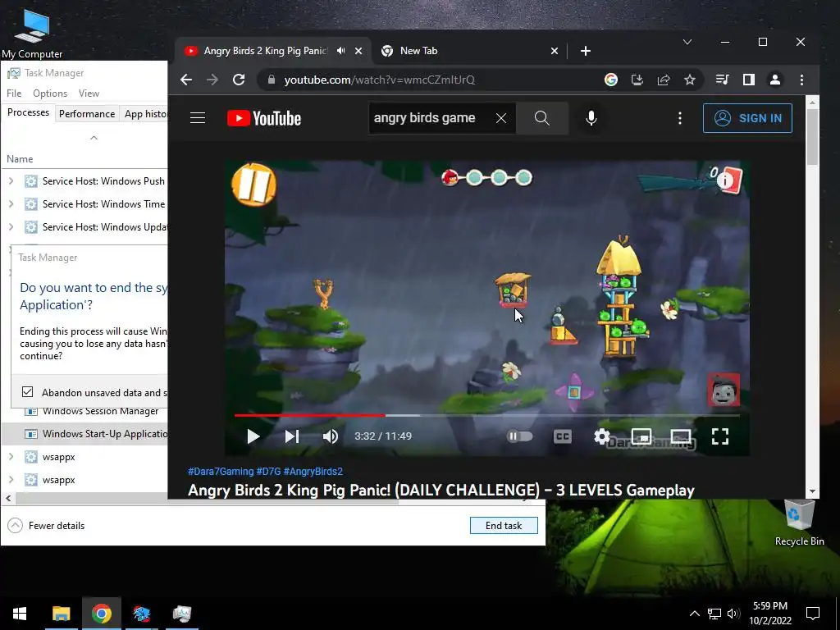Play the YouTube video
Viewport: 840px width, 630px height.
tap(253, 436)
